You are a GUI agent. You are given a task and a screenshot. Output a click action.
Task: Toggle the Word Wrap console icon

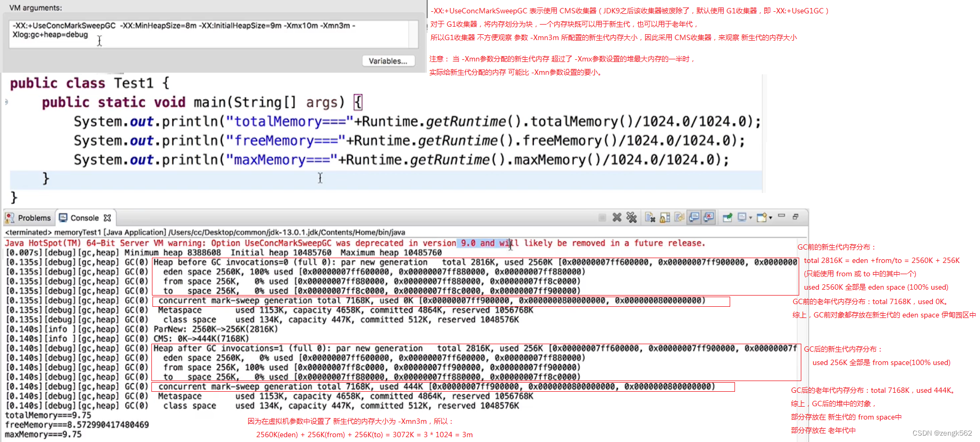tap(679, 217)
